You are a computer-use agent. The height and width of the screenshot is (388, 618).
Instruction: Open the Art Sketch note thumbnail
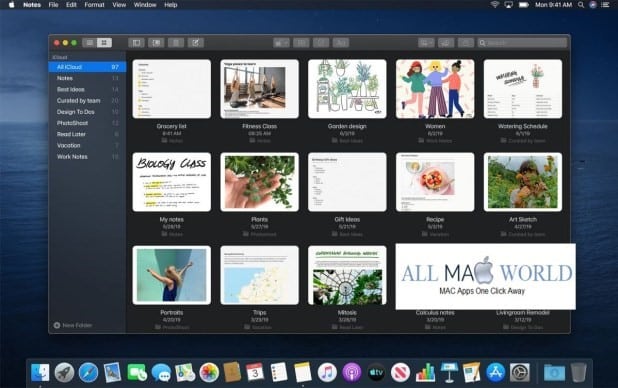523,182
